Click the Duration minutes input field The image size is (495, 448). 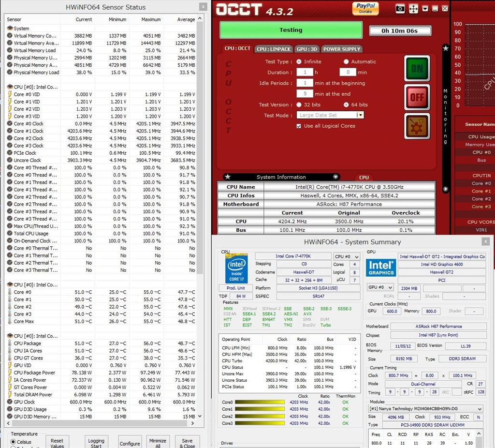point(348,73)
